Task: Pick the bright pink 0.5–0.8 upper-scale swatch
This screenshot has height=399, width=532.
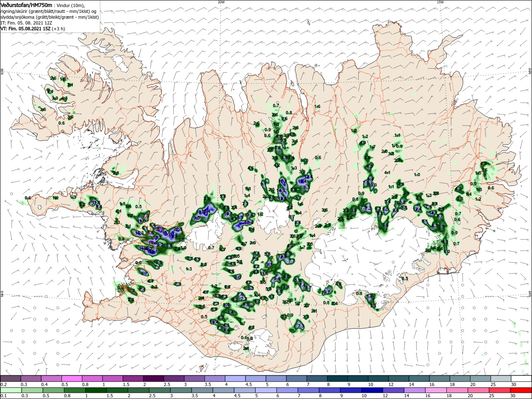Action: (71, 378)
